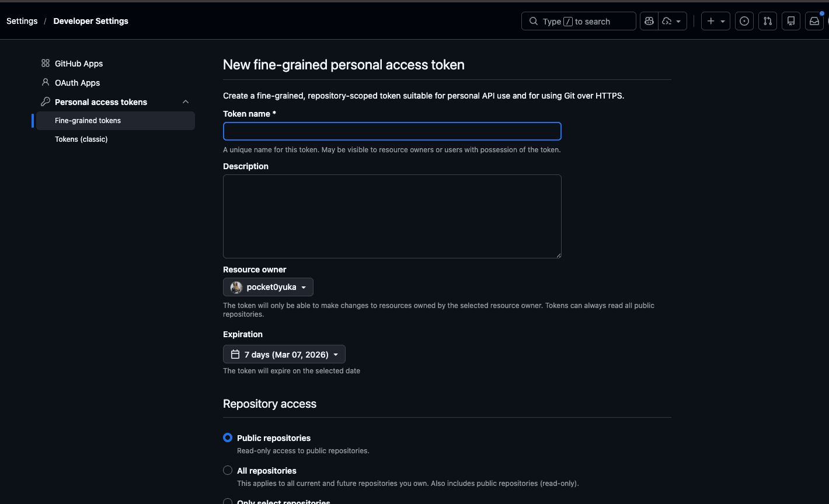Open the Issues icon in header
Viewport: 829px width, 504px height.
pos(744,21)
